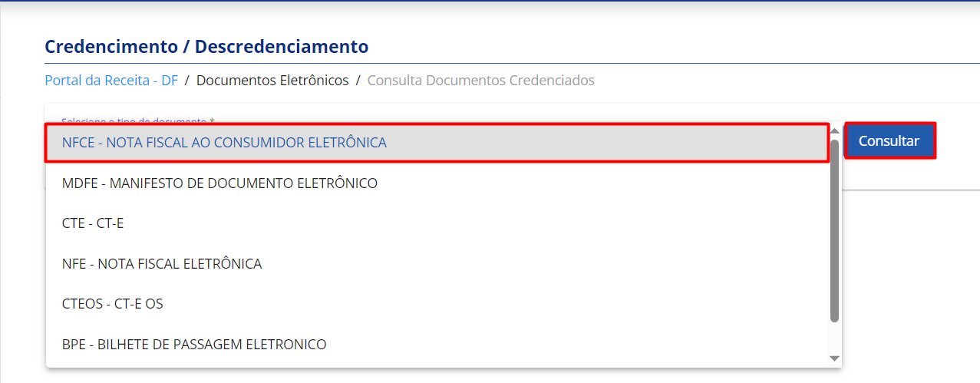Go to Documentos Eletrônicos breadcrumb

point(272,81)
